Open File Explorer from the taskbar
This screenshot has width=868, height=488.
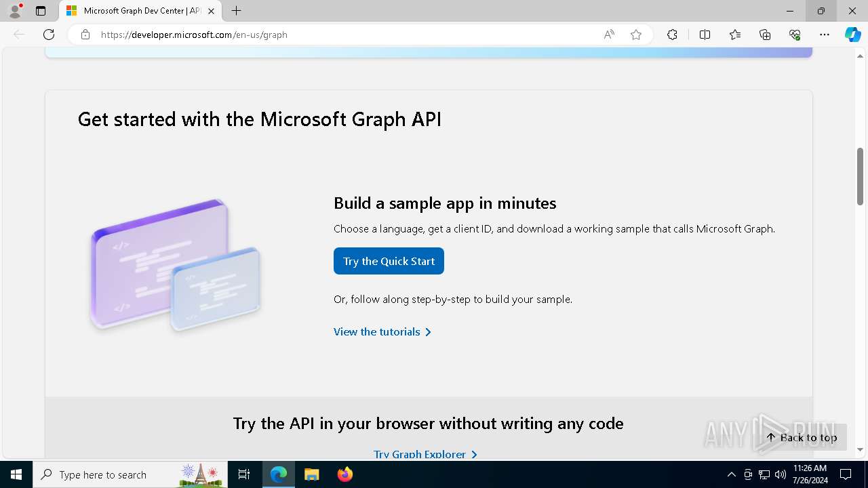[x=311, y=474]
